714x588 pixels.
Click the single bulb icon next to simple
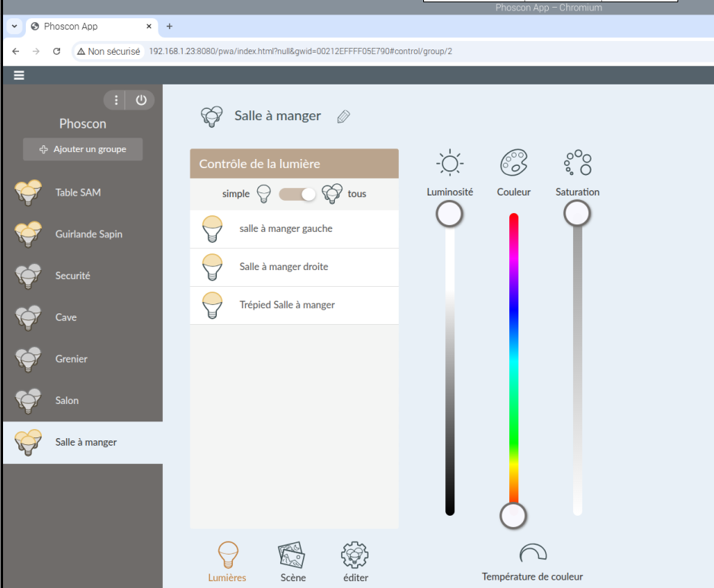(x=264, y=194)
